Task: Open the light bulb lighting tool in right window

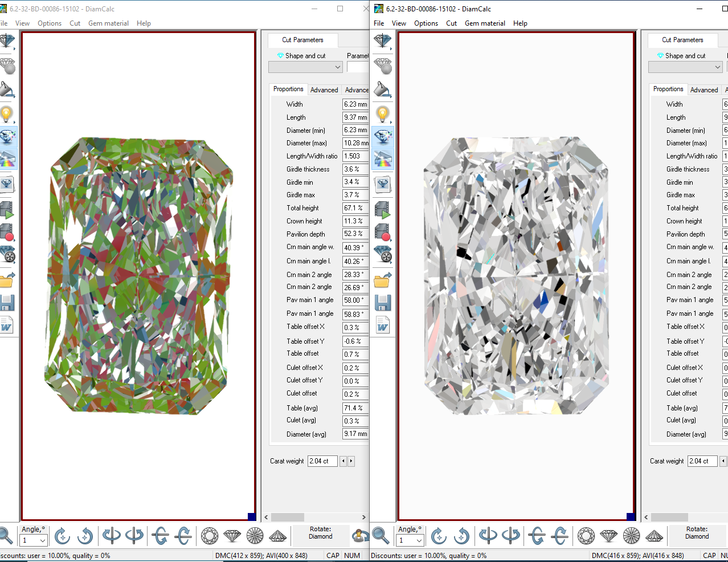Action: [x=382, y=115]
